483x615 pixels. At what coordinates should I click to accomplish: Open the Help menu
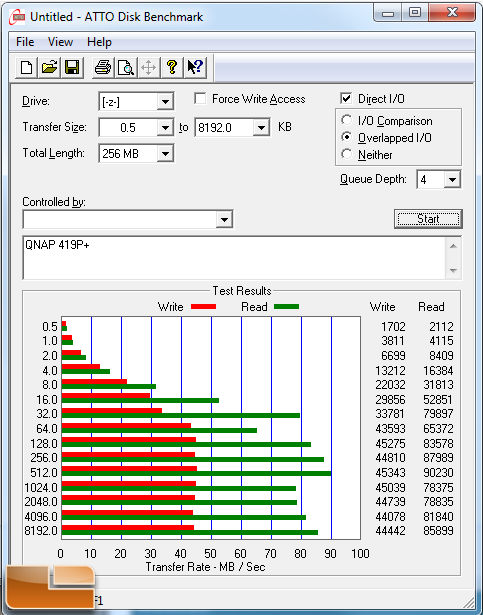tap(99, 42)
